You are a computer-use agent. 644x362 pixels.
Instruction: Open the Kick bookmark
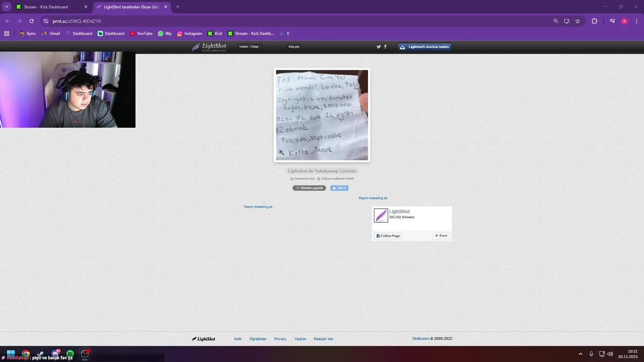point(215,34)
